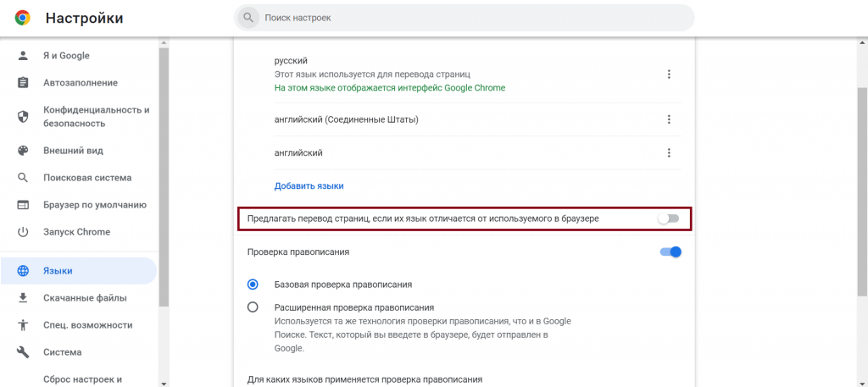
Task: Click the power icon for Запуск Chrome
Action: coord(24,232)
